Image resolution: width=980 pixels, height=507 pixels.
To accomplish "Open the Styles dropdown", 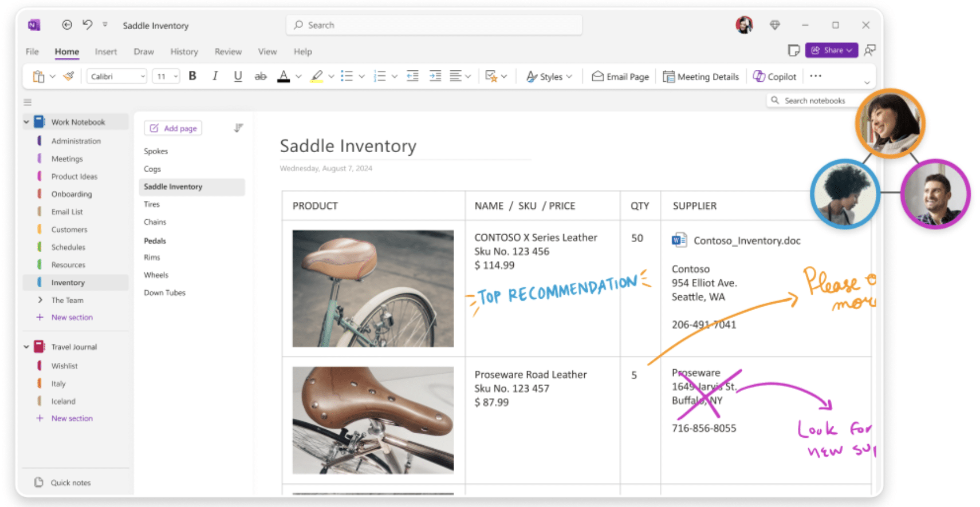I will tap(549, 77).
